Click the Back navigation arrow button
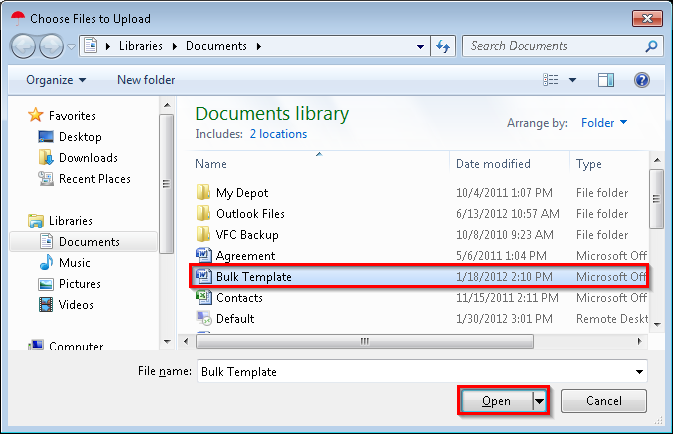 (x=25, y=46)
